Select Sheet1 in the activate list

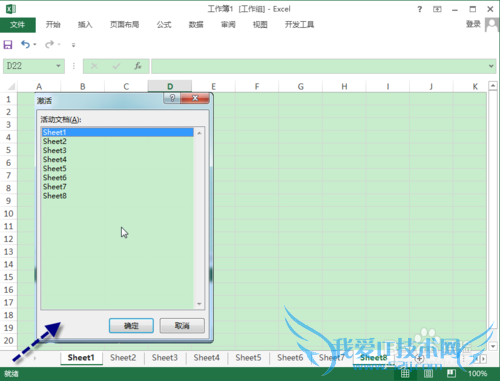tap(117, 132)
